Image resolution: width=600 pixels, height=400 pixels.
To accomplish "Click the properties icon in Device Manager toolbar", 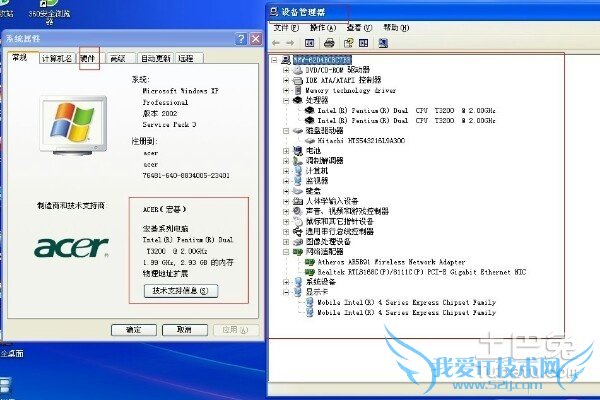I will coord(348,43).
